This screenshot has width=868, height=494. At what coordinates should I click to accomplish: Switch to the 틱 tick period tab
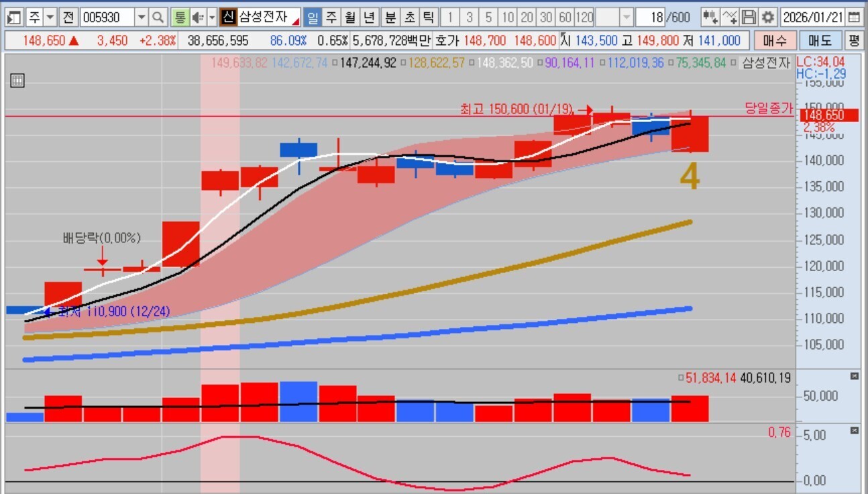(x=429, y=17)
